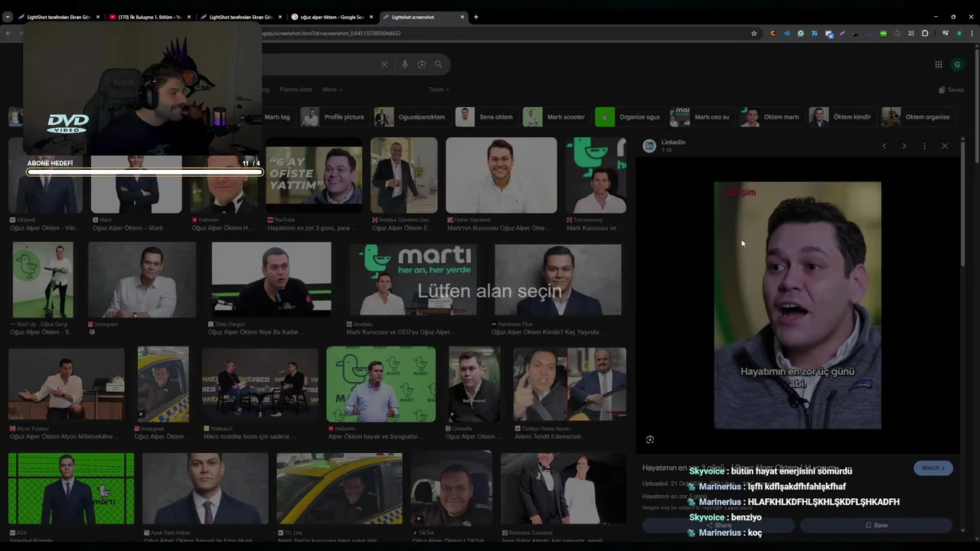Click the LinkedIn source icon
Screen dimensions: 980x551
pos(649,145)
